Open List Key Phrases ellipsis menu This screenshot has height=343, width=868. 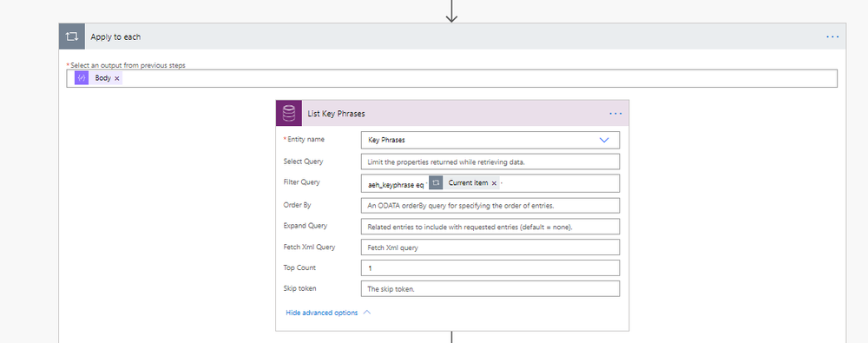click(615, 114)
